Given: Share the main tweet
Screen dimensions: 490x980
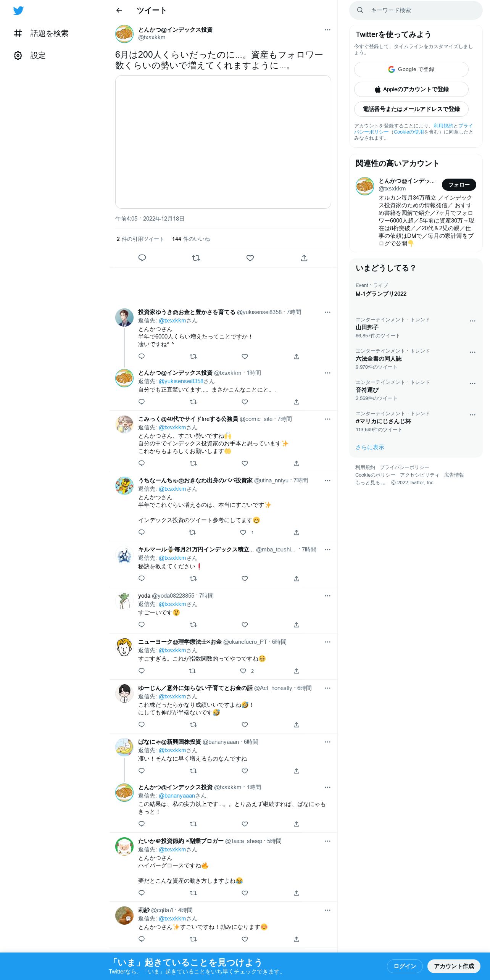Looking at the screenshot, I should 304,258.
